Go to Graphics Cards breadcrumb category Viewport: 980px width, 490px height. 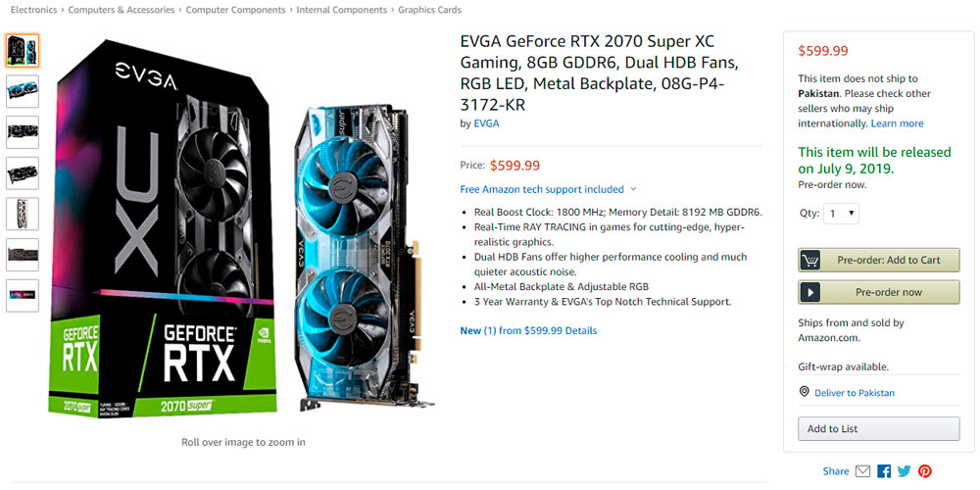tap(429, 10)
